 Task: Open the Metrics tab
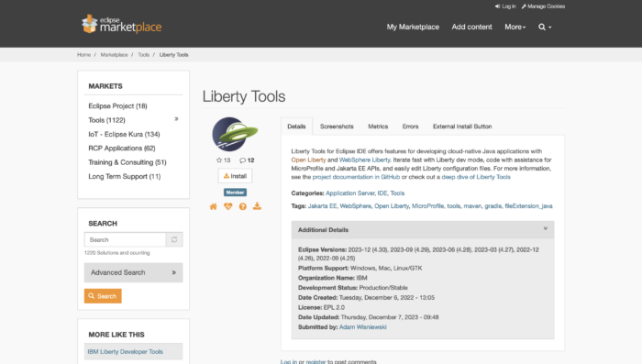click(x=378, y=127)
